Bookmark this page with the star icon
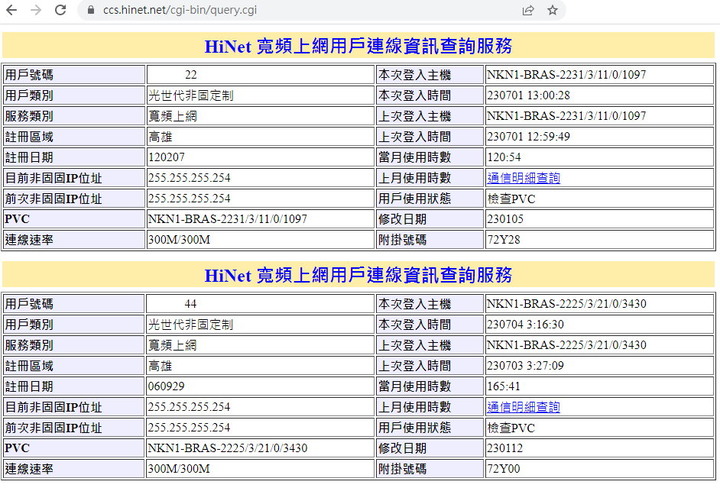 click(552, 10)
